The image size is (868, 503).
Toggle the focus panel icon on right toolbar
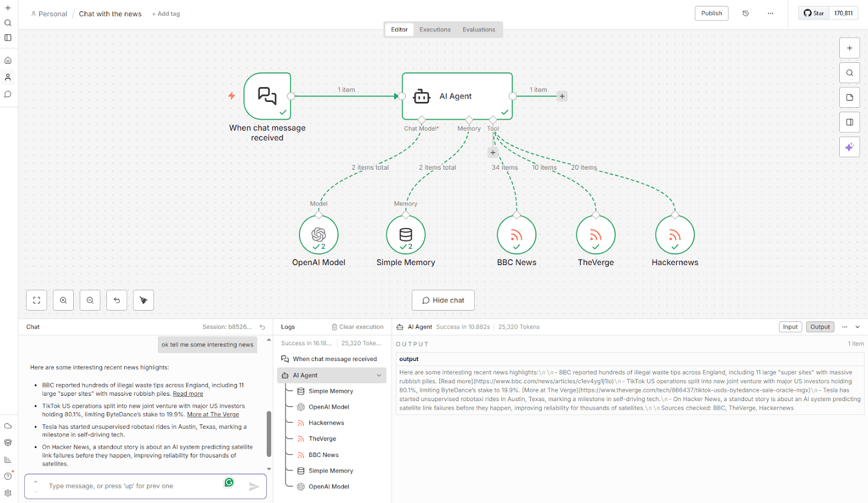pos(850,122)
